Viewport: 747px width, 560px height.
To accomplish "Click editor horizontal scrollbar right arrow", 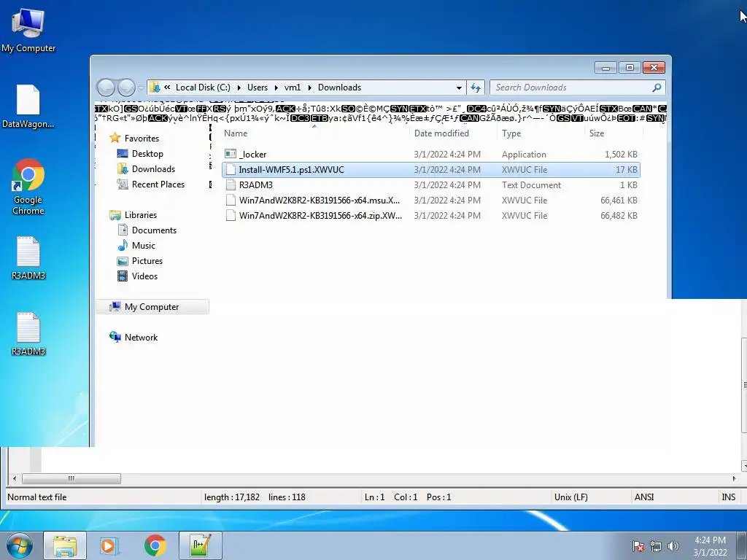I will pos(734,478).
